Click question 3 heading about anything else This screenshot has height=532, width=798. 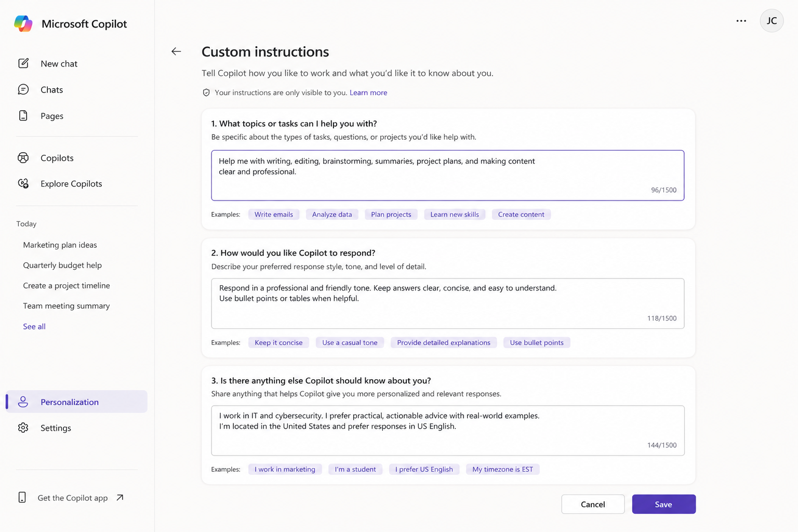(x=321, y=381)
